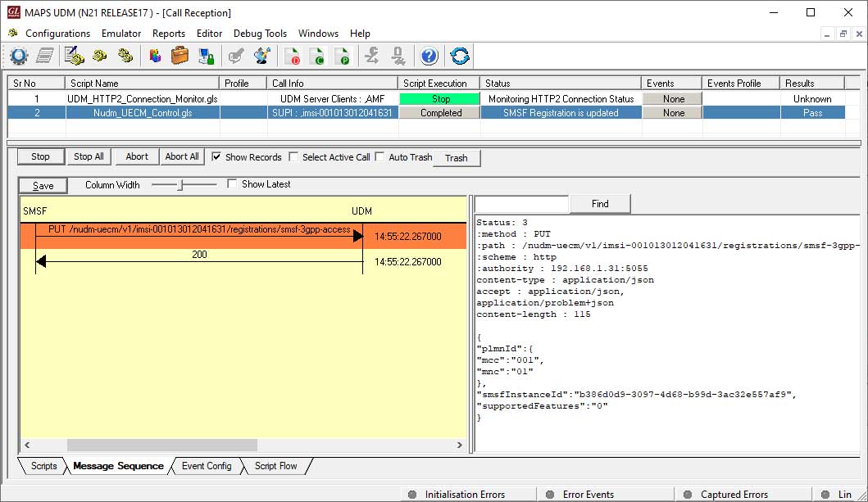
Task: Click the green P document icon
Action: (x=341, y=56)
